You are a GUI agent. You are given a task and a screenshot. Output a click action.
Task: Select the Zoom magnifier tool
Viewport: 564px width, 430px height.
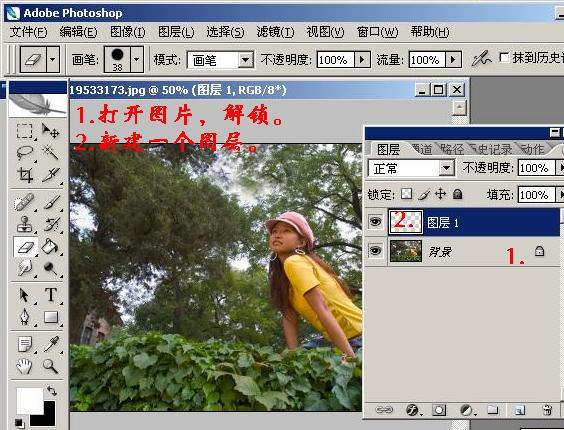coord(50,366)
